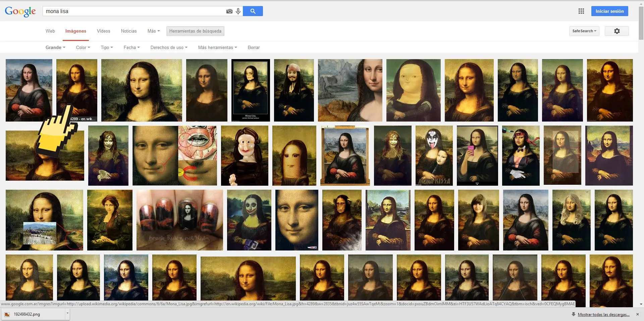Click the blue magnifier search button
Viewport: 644px width, 321px height.
click(x=253, y=11)
